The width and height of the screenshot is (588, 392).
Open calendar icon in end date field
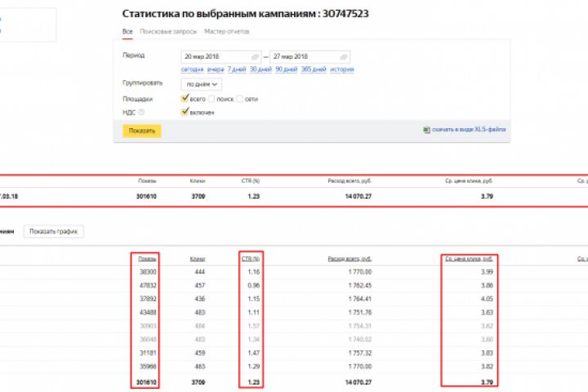(x=344, y=56)
